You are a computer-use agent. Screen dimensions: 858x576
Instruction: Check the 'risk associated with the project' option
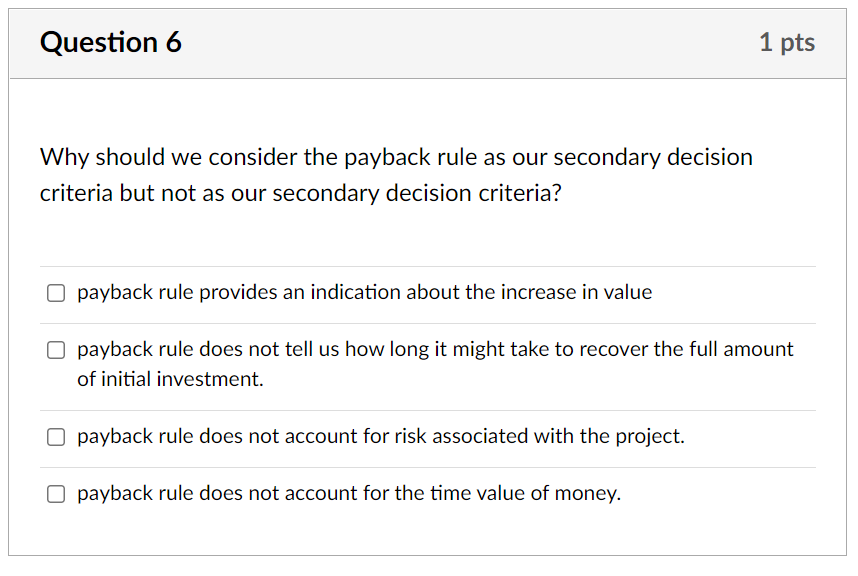point(56,437)
